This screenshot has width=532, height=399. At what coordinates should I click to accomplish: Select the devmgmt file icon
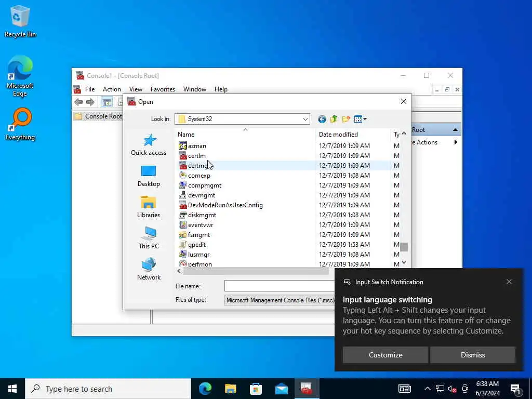coord(182,195)
